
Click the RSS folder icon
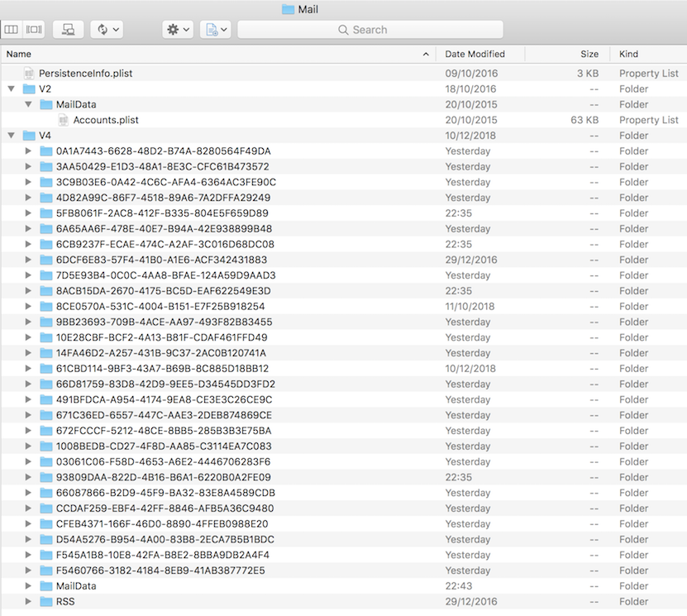tap(46, 601)
